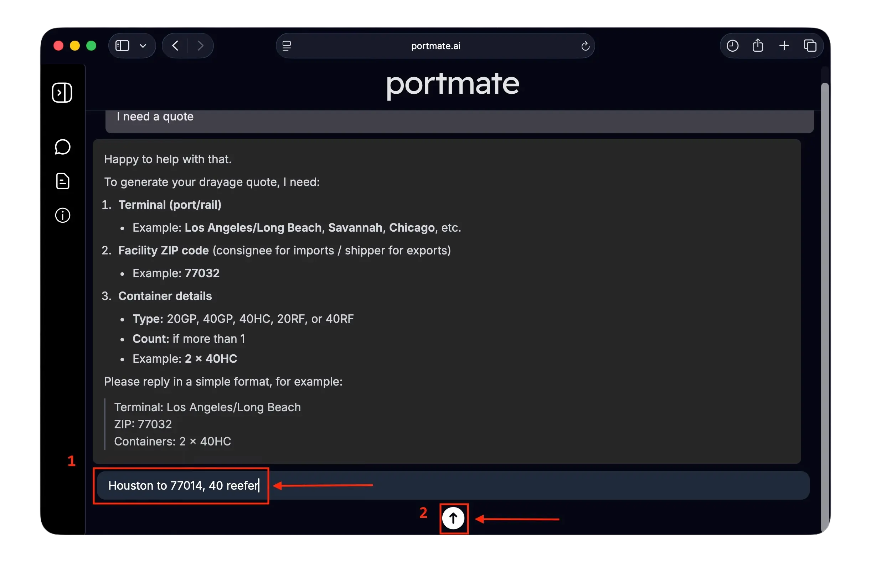Open the info icon in sidebar
This screenshot has width=871, height=588.
[x=63, y=215]
